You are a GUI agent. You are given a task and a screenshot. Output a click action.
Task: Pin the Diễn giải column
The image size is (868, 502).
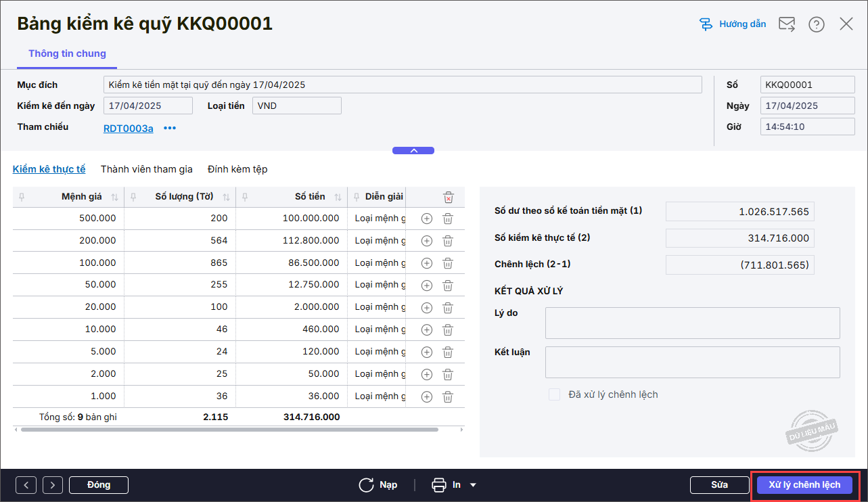coord(356,197)
